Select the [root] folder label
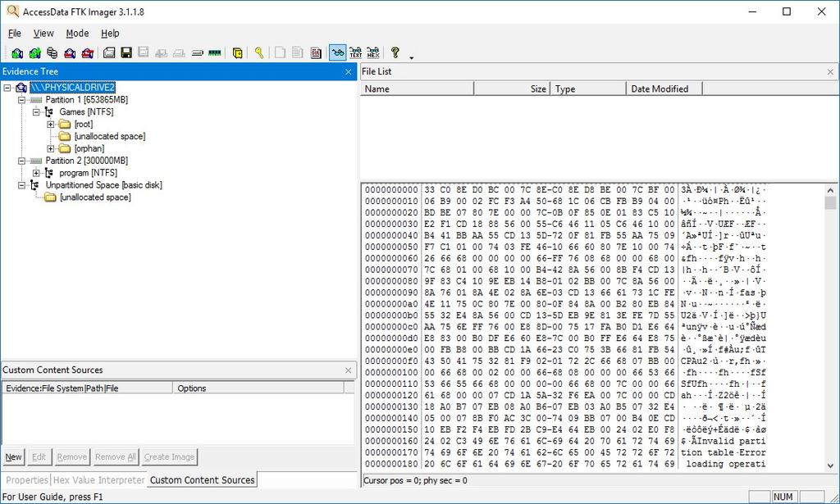Image resolution: width=840 pixels, height=504 pixels. [84, 124]
